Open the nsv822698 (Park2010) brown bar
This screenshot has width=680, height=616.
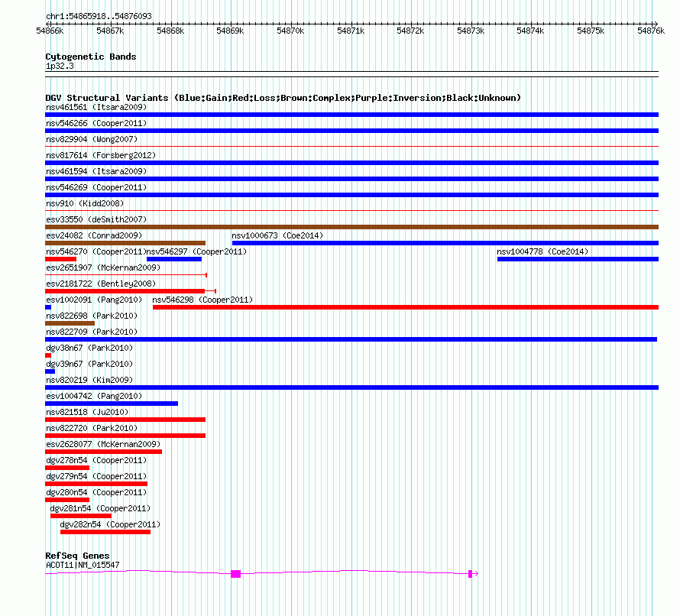[x=70, y=323]
